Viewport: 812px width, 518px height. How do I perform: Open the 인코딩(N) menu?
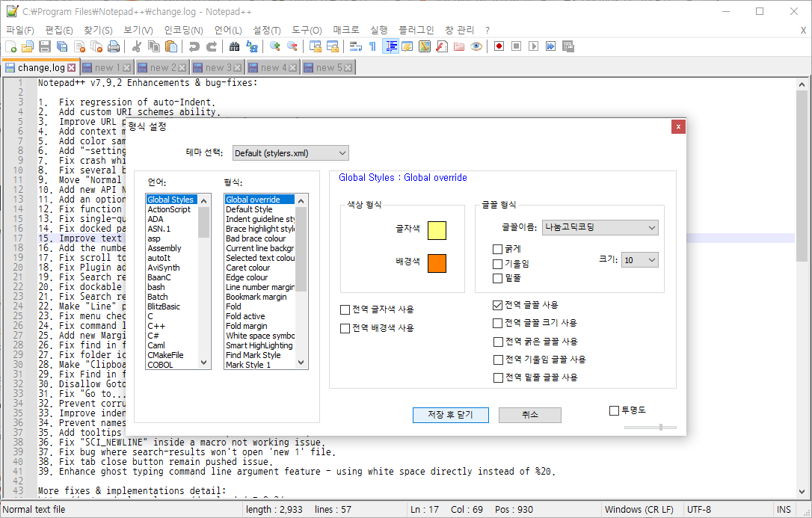tap(183, 31)
